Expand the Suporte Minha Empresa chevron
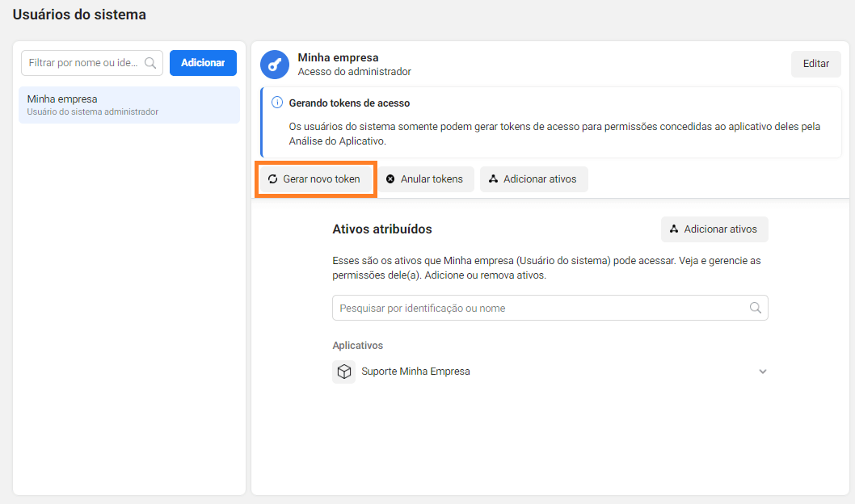The width and height of the screenshot is (855, 504). coord(762,372)
